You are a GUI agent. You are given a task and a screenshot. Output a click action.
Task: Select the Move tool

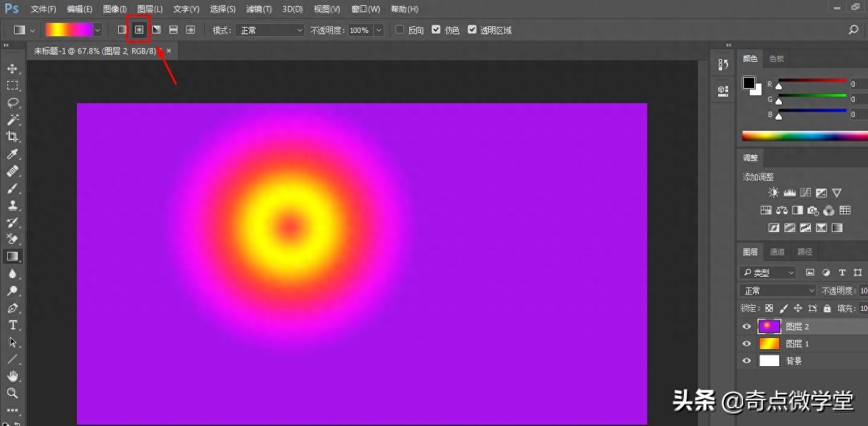[x=12, y=69]
